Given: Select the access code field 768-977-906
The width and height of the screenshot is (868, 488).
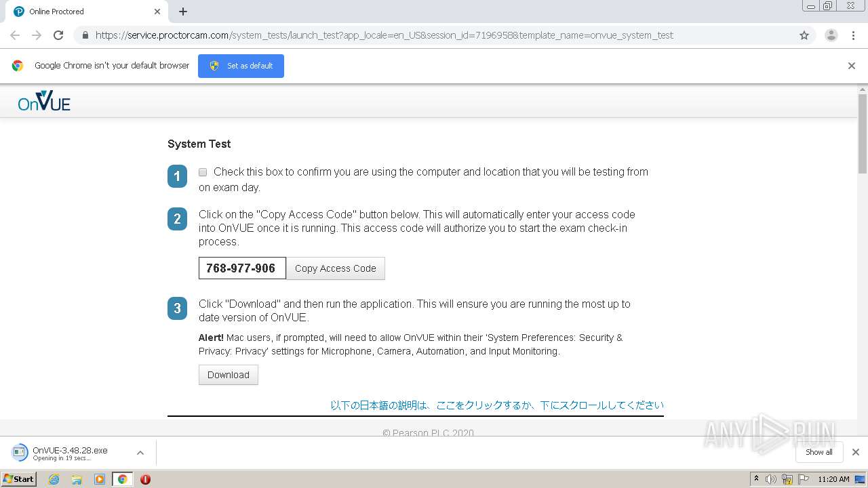Looking at the screenshot, I should pos(242,268).
